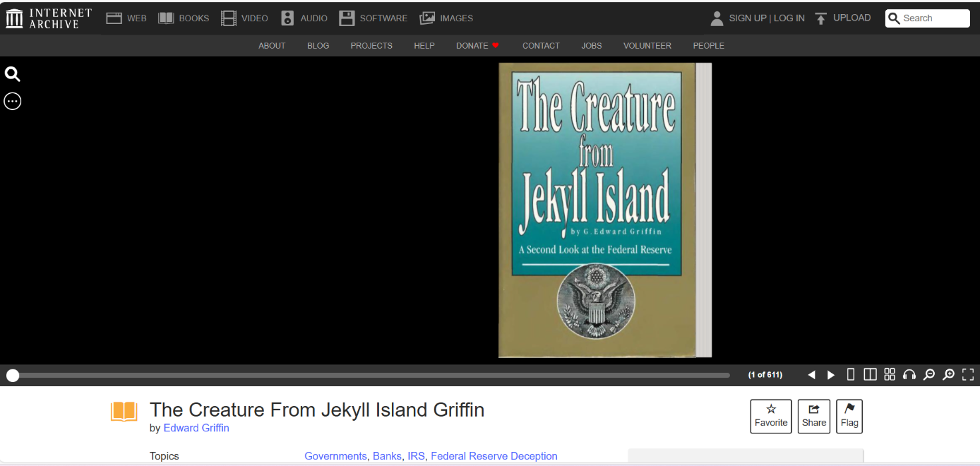Click the Internet Archive logo
This screenshot has width=980, height=466.
[49, 18]
